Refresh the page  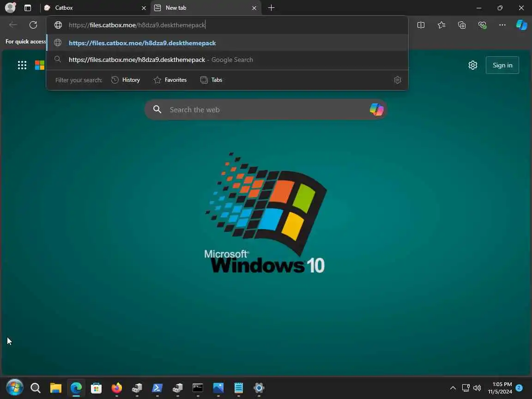(x=33, y=25)
